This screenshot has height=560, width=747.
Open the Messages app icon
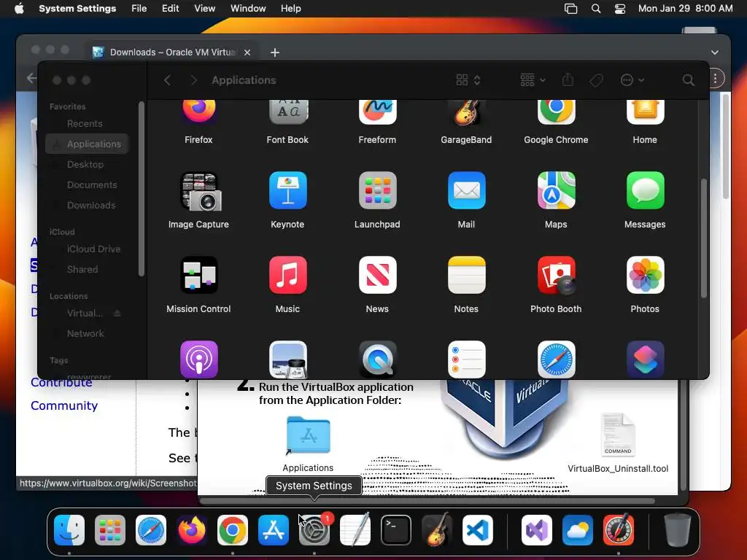click(x=645, y=190)
